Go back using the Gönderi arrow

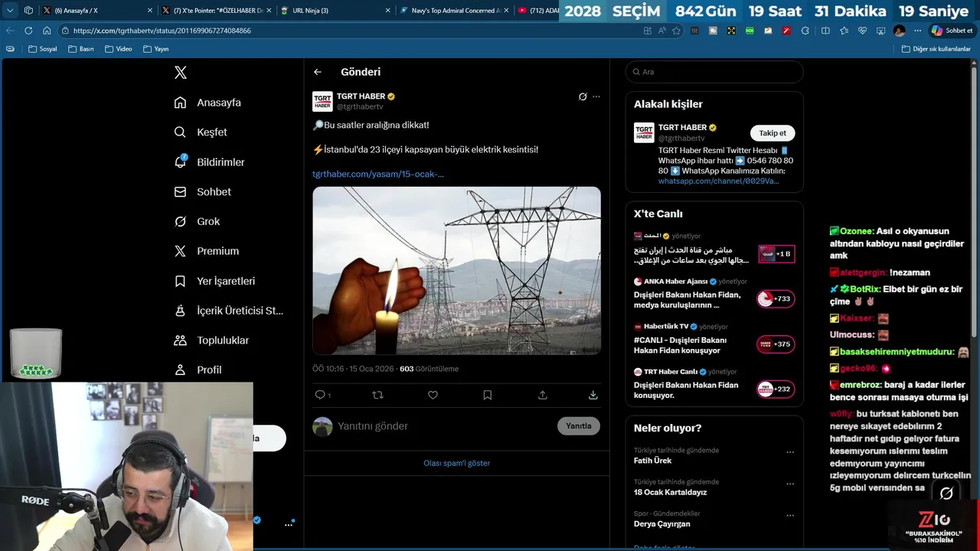click(x=318, y=72)
